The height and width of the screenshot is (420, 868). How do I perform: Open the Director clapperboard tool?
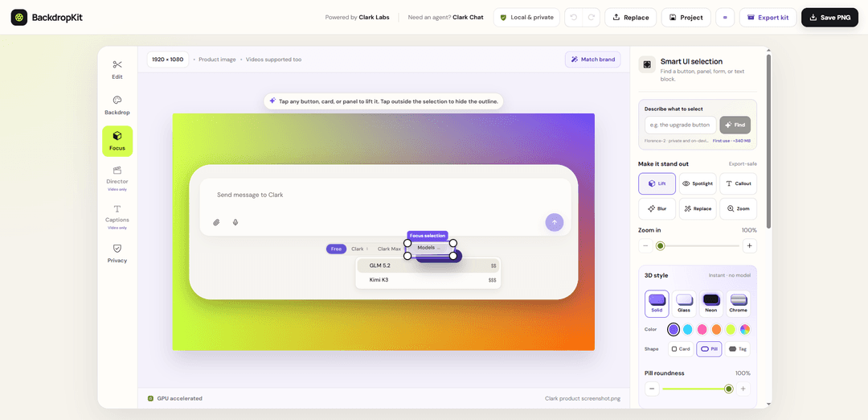(117, 177)
